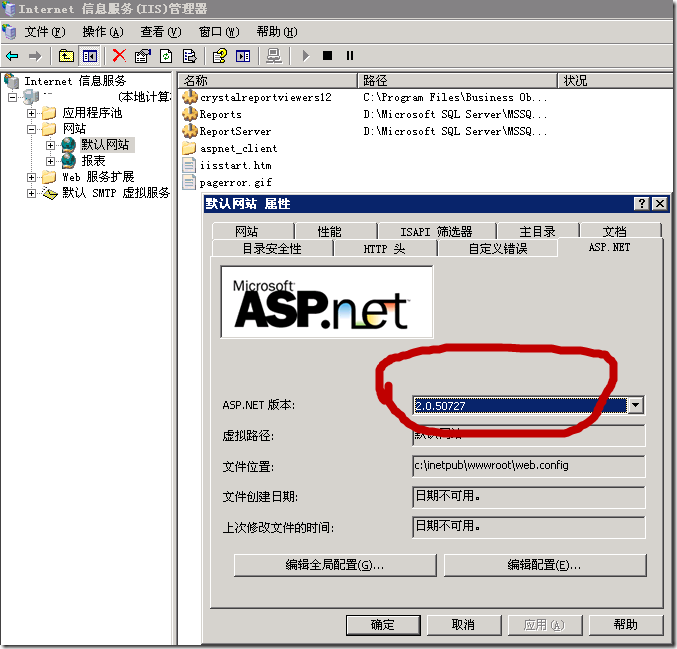Click the 取消 button

coord(464,625)
